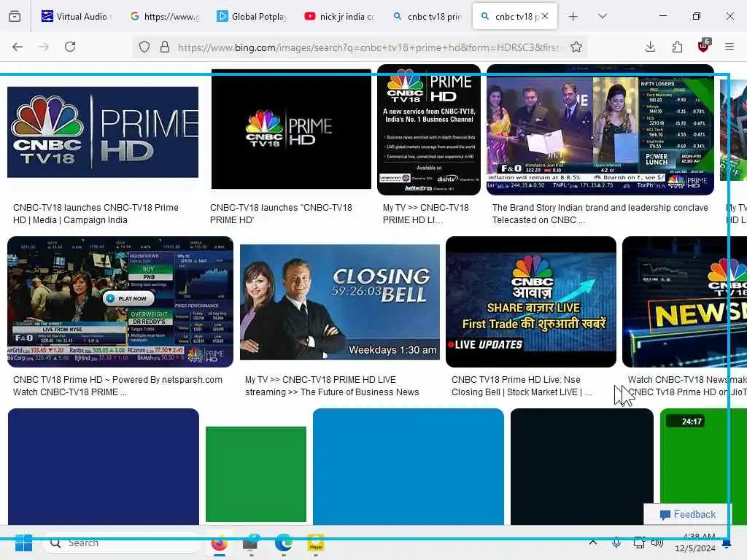The width and height of the screenshot is (747, 560).
Task: Open the microphone tray icon
Action: (616, 542)
